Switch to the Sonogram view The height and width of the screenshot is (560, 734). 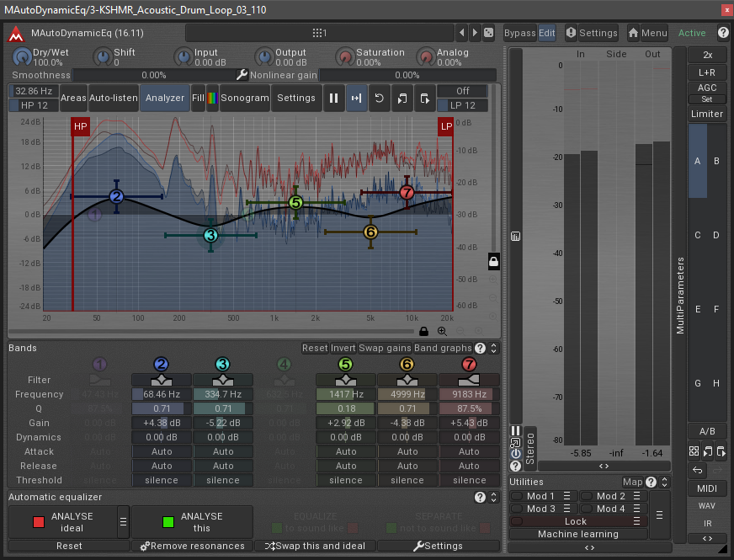point(244,98)
